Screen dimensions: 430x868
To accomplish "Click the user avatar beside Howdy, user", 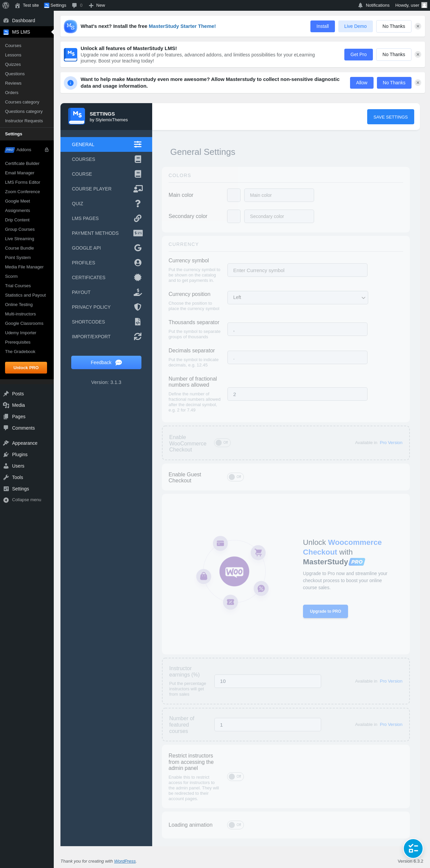I will point(424,5).
